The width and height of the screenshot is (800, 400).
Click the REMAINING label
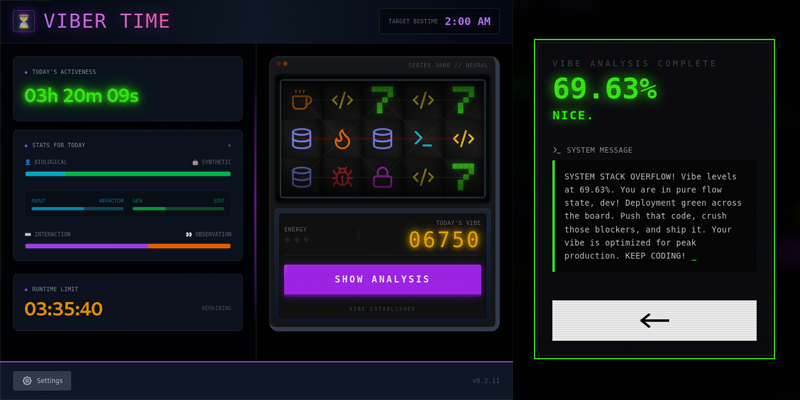click(x=216, y=308)
